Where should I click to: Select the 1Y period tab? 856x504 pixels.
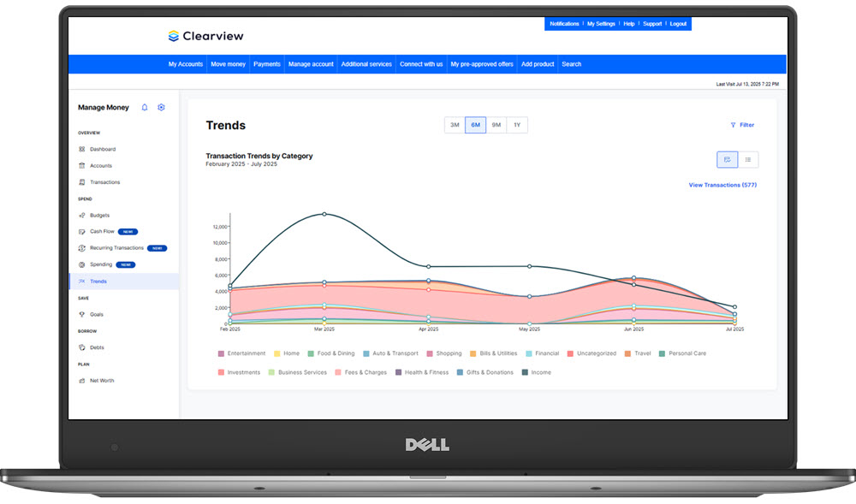coord(517,125)
